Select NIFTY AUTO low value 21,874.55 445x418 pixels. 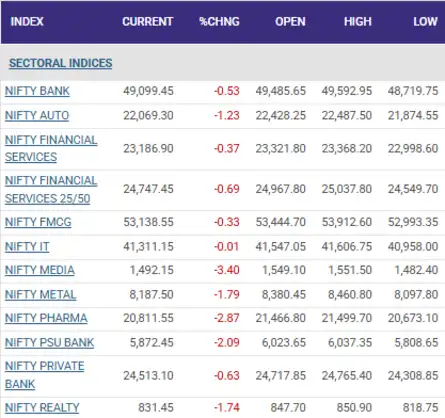pyautogui.click(x=413, y=115)
